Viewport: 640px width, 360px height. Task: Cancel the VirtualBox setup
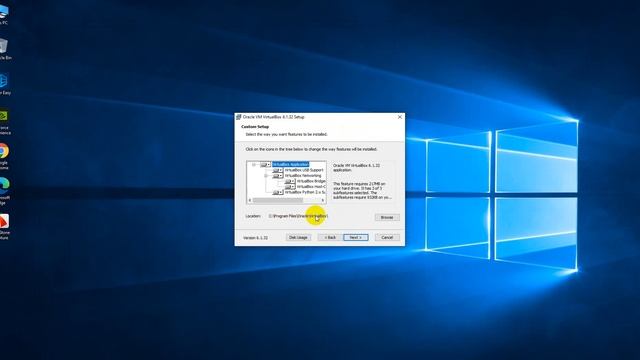point(387,237)
